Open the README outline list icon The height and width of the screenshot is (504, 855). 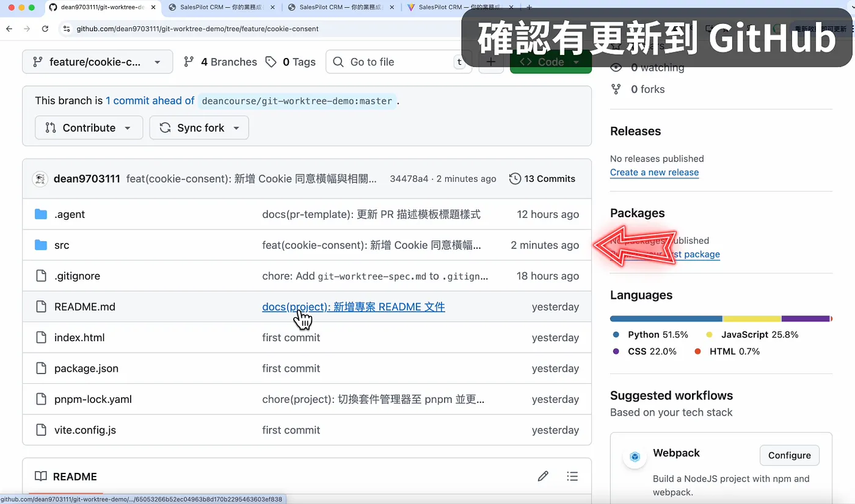(x=572, y=477)
